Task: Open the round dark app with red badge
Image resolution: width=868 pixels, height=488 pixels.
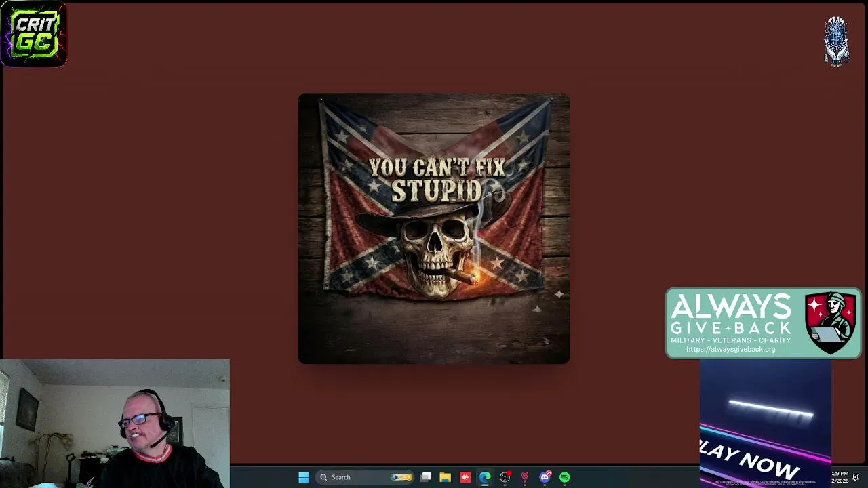Action: pyautogui.click(x=505, y=477)
